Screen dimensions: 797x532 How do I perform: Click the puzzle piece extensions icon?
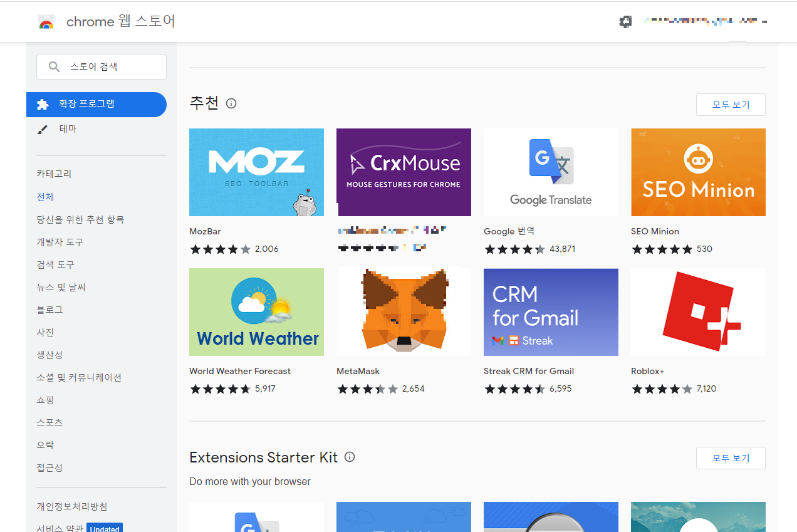(x=43, y=104)
